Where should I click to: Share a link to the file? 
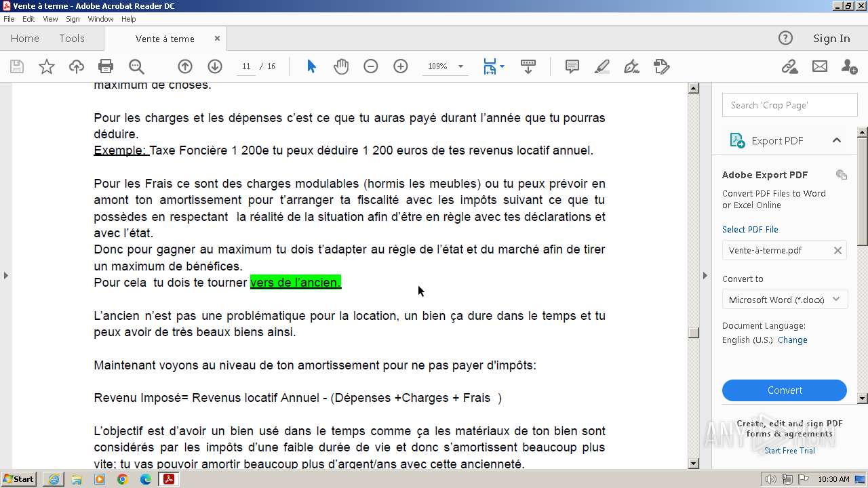[x=789, y=66]
